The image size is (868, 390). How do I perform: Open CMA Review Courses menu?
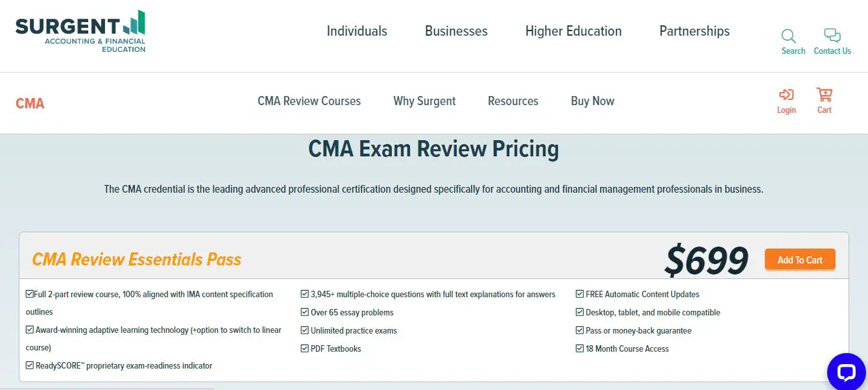pyautogui.click(x=309, y=101)
